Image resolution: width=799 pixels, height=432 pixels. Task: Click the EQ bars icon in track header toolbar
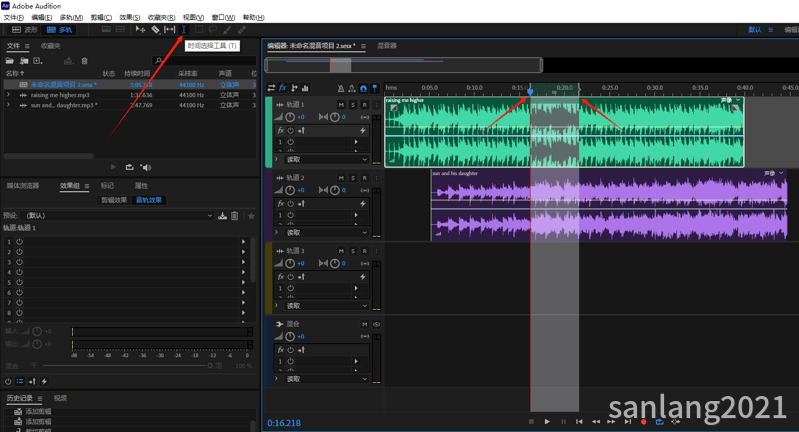point(305,88)
